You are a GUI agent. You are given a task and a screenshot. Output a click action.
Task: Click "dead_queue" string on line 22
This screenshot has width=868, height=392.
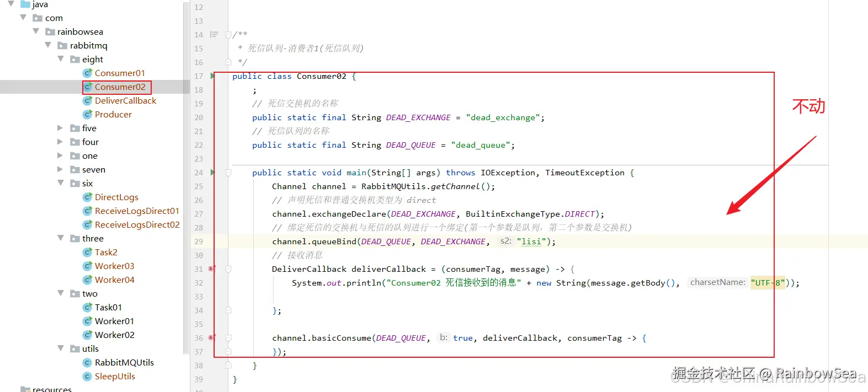click(480, 145)
